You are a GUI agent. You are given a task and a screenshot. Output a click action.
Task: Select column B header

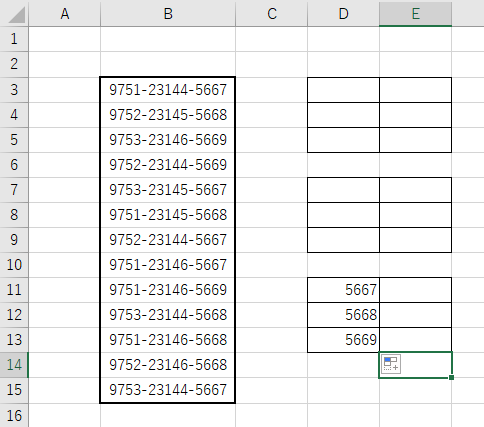click(168, 14)
